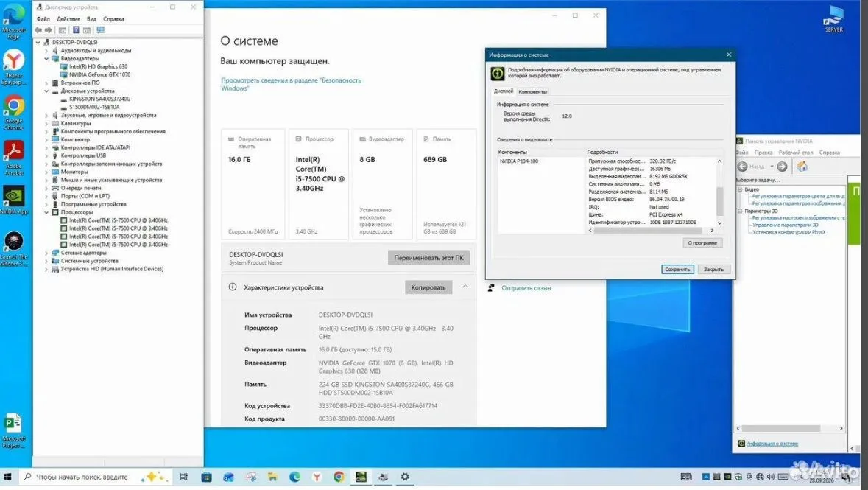
Task: Launch The Witcher 3 desktop shortcut
Action: [x=13, y=249]
